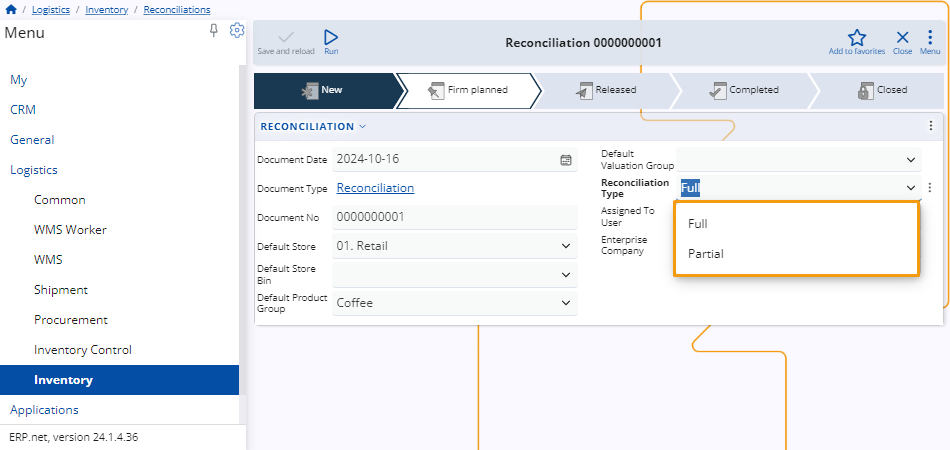Collapse the RECONCILIATION section header
950x450 pixels.
point(313,127)
